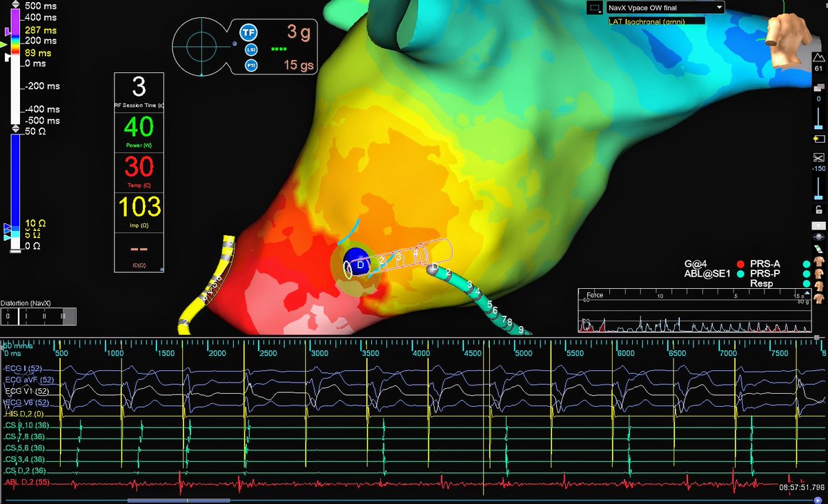The image size is (828, 504).
Task: Expand the white dropdown arrow on right toolbar
Action: 819,225
